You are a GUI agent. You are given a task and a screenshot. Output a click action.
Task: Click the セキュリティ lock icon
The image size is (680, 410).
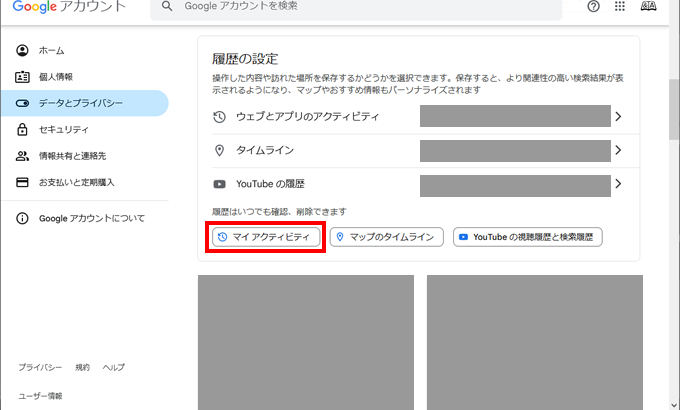coord(22,129)
